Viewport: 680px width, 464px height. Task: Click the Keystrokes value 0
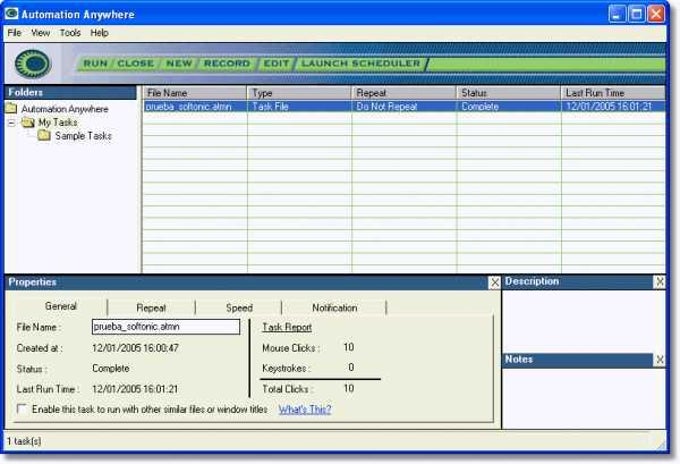[351, 368]
